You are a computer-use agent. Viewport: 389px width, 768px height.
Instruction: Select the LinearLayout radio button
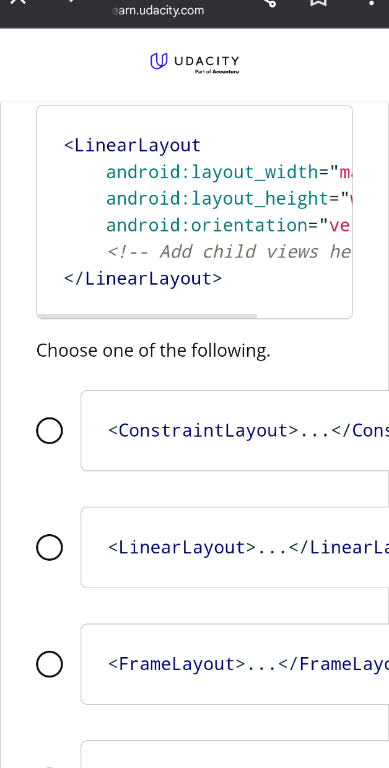click(x=49, y=547)
